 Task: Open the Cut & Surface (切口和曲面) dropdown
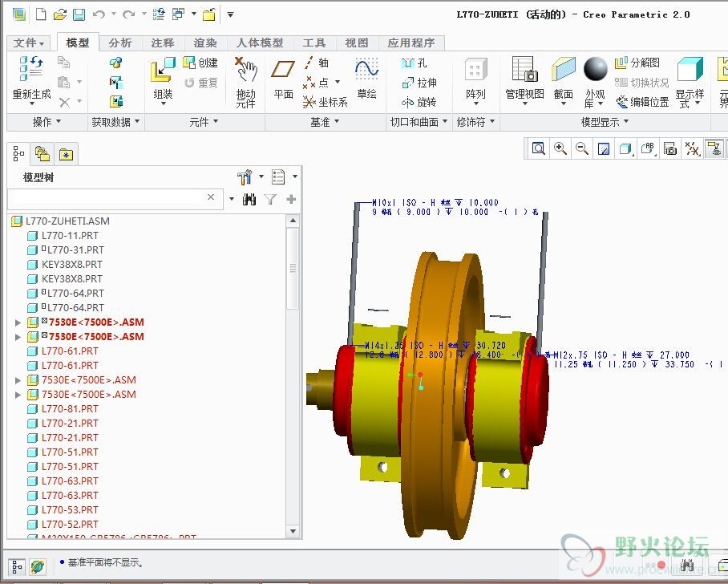pyautogui.click(x=419, y=122)
